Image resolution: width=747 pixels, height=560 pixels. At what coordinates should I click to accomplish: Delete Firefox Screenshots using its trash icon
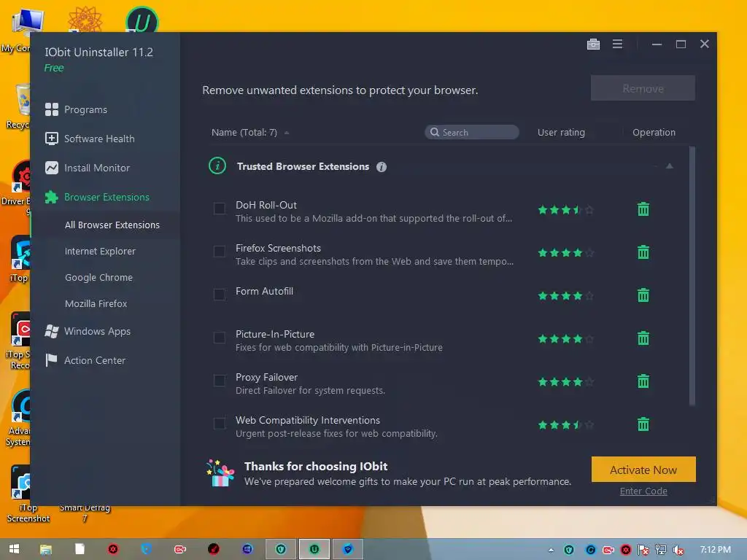point(643,252)
